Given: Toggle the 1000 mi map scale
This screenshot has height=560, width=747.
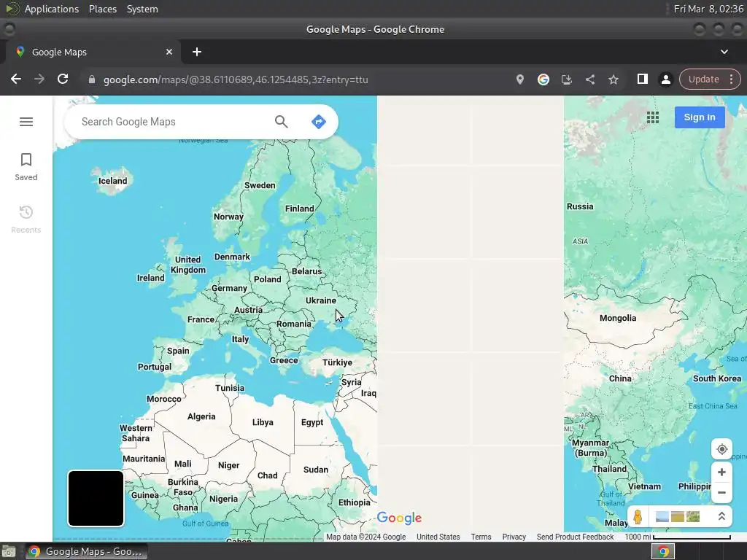Looking at the screenshot, I should point(677,537).
